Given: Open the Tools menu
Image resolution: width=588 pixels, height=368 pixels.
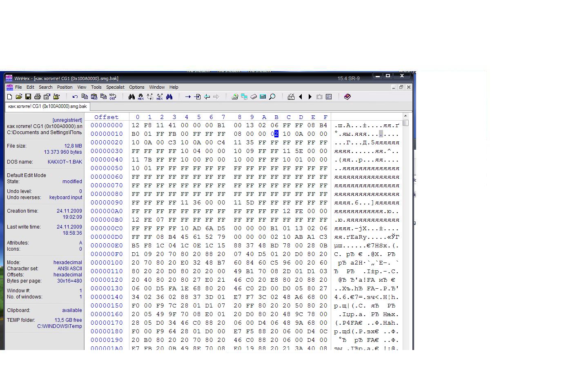Looking at the screenshot, I should tap(96, 87).
